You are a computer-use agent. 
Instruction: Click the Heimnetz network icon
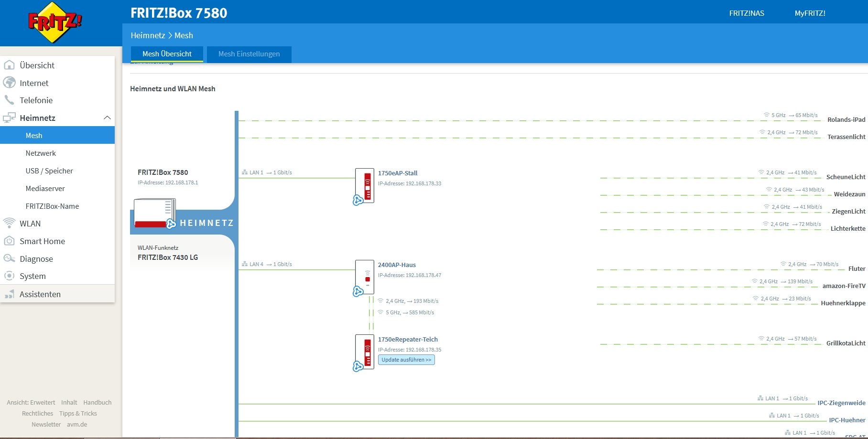coord(9,118)
